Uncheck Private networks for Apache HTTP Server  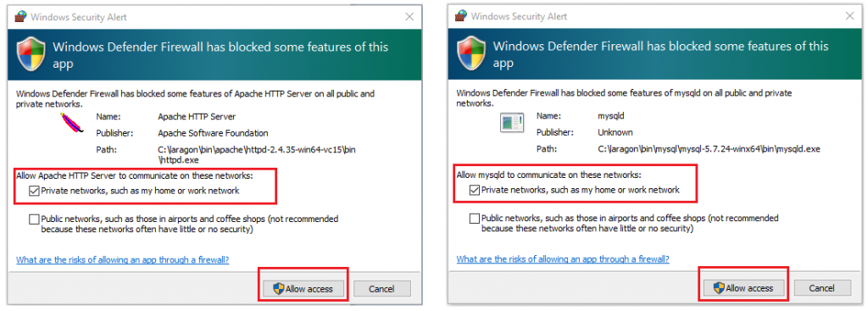tap(34, 191)
